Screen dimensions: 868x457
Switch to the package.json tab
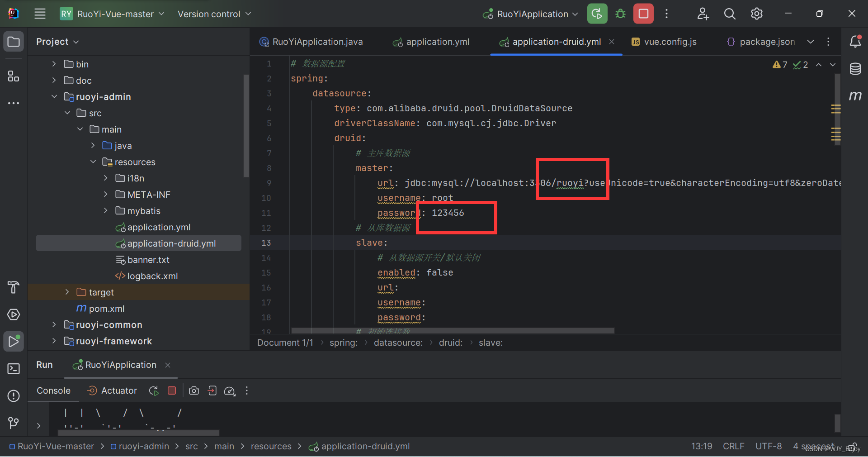pos(761,42)
